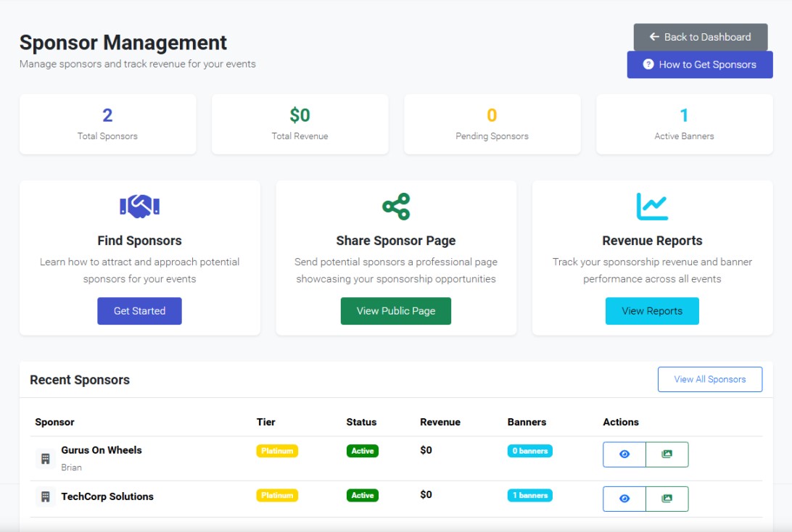Click Get Started under Find Sponsors
Viewport: 792px width, 532px height.
139,310
